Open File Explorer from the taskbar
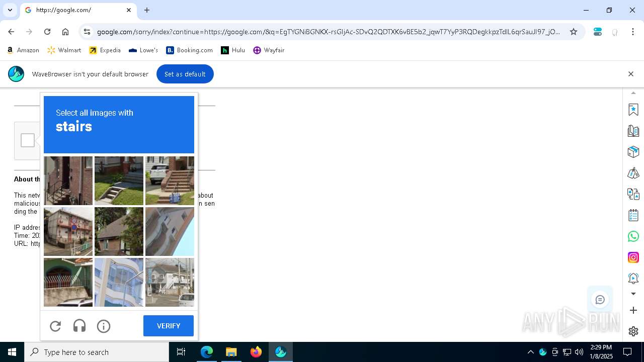Screen dimensions: 644x362 point(231,352)
